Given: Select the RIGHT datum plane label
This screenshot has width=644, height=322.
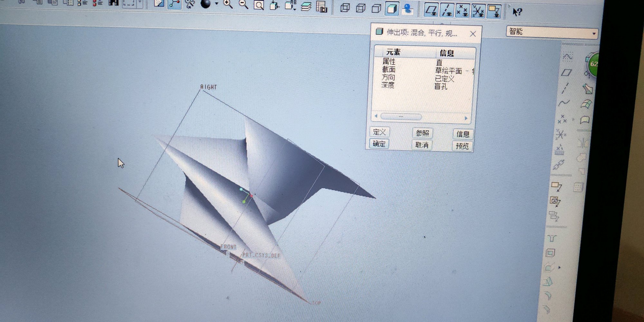Looking at the screenshot, I should tap(209, 87).
